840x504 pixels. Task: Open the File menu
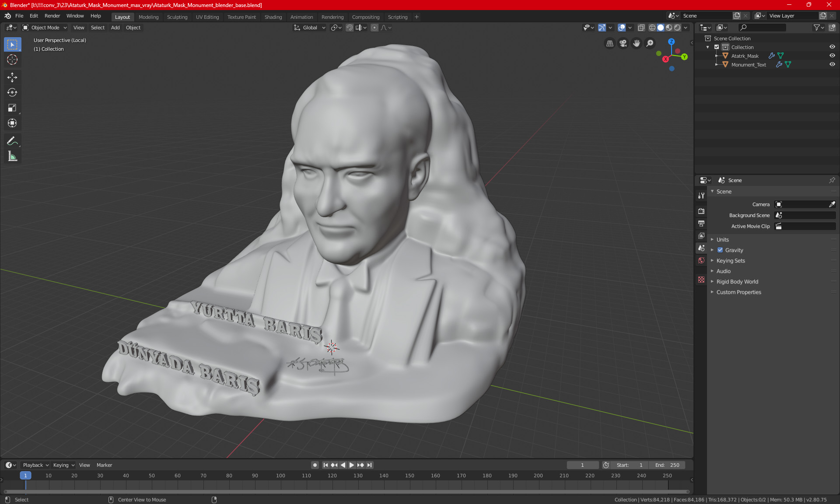click(19, 16)
